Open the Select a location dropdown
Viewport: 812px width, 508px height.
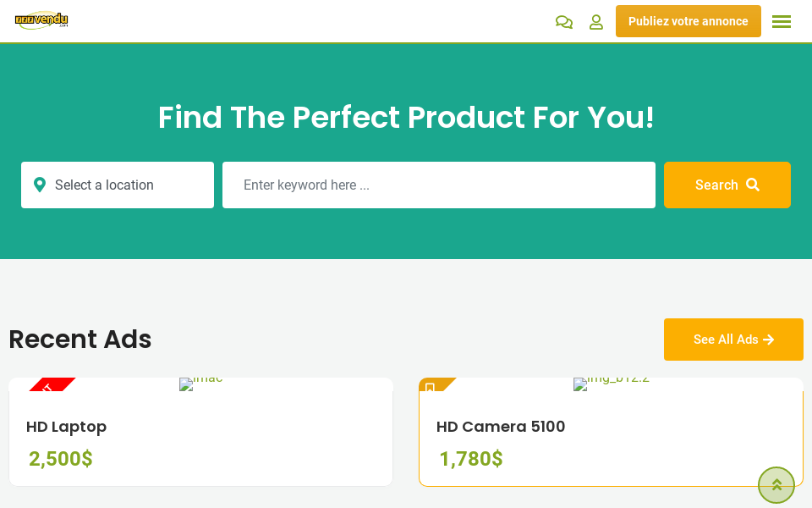(x=118, y=185)
